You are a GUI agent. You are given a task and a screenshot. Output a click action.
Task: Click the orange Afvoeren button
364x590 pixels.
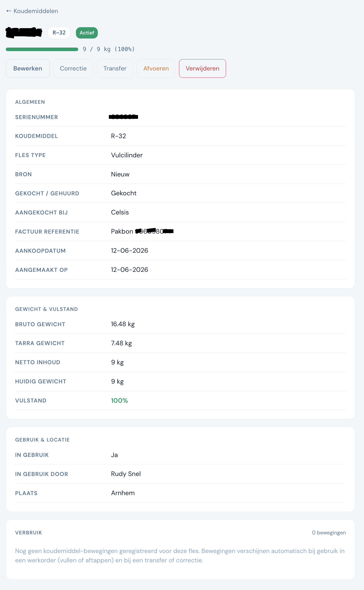coord(156,68)
